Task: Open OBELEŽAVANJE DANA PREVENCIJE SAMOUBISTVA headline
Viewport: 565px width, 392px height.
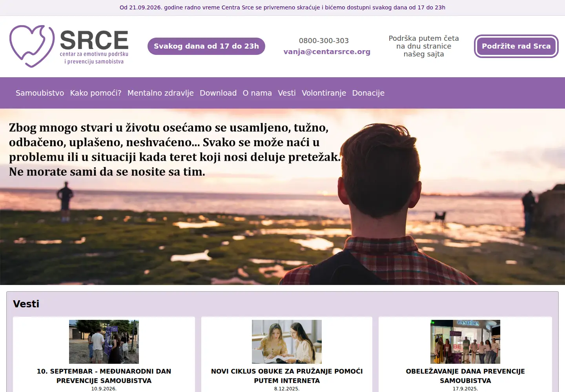Action: click(465, 376)
